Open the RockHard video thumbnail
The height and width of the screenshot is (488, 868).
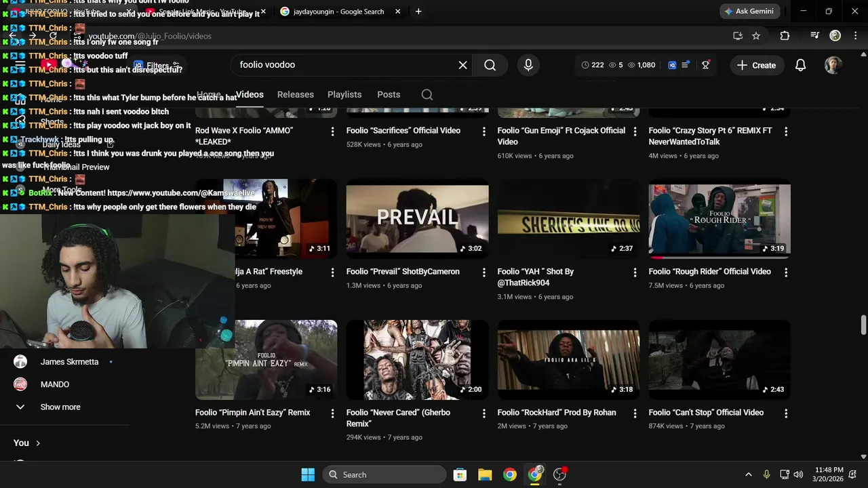coord(568,359)
